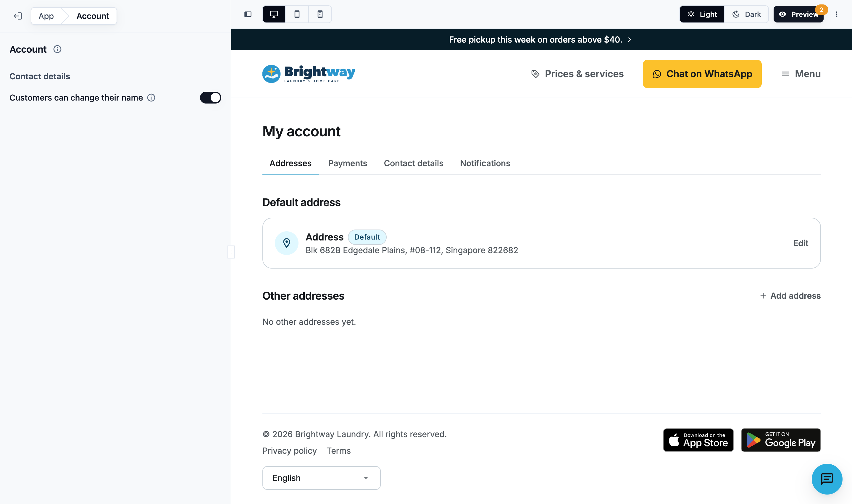Click the My account heading
The height and width of the screenshot is (504, 852).
pos(301,131)
